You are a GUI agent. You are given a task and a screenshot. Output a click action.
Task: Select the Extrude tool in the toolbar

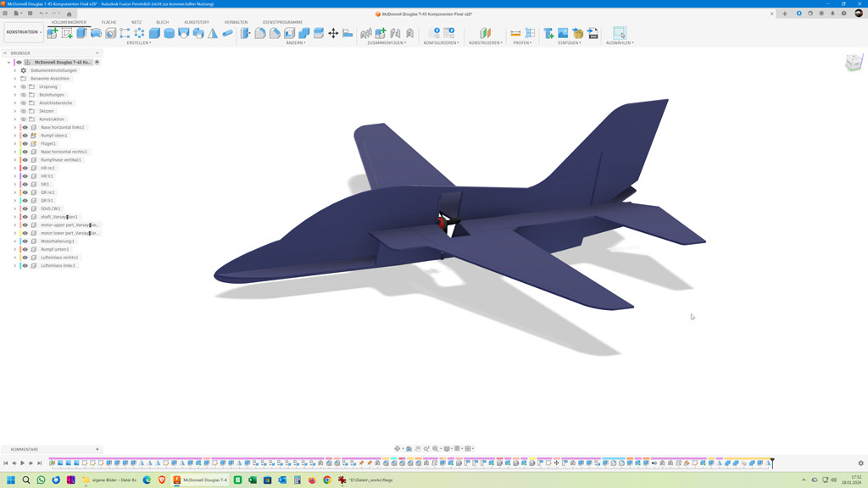pyautogui.click(x=81, y=33)
